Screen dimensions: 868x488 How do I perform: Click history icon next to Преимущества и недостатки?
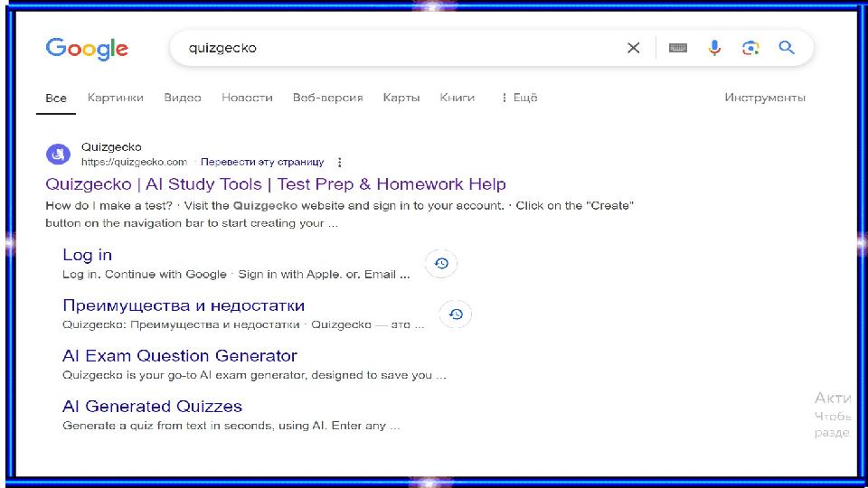tap(456, 314)
